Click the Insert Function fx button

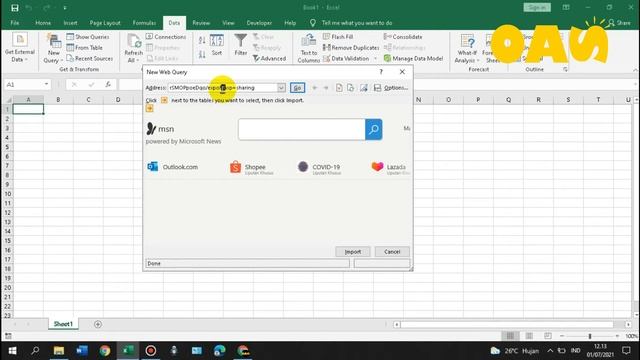coord(108,84)
